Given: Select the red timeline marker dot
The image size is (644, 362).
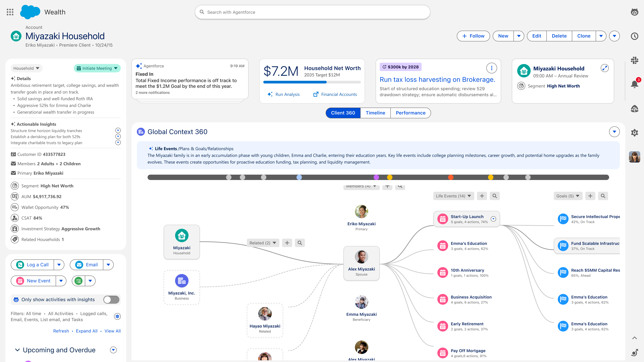Looking at the screenshot, I should click(450, 177).
